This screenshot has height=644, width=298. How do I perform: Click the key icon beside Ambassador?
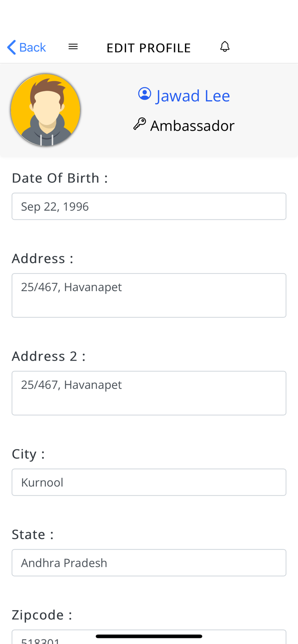[139, 125]
